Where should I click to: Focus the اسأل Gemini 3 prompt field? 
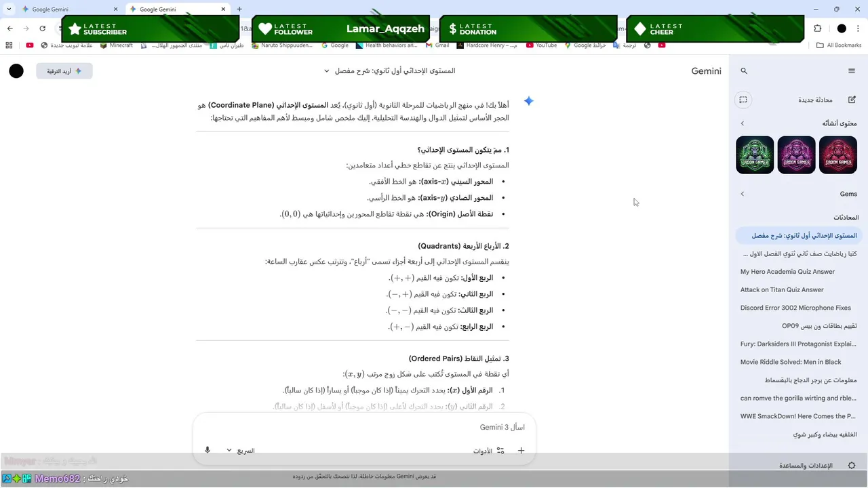pos(364,428)
